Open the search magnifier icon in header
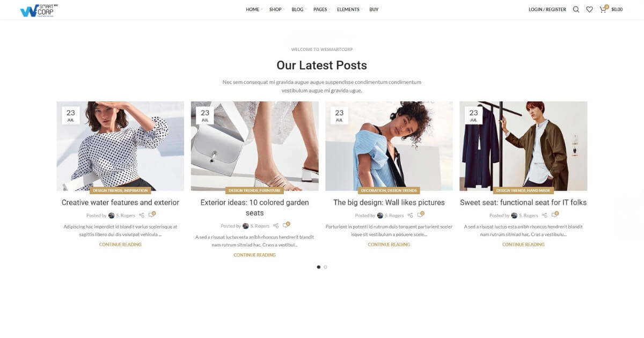Image resolution: width=644 pixels, height=338 pixels. point(576,9)
